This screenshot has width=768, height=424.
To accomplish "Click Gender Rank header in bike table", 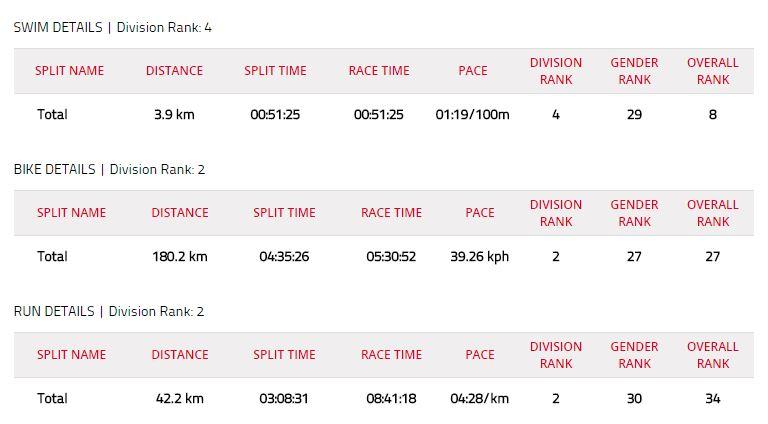I will click(x=634, y=213).
